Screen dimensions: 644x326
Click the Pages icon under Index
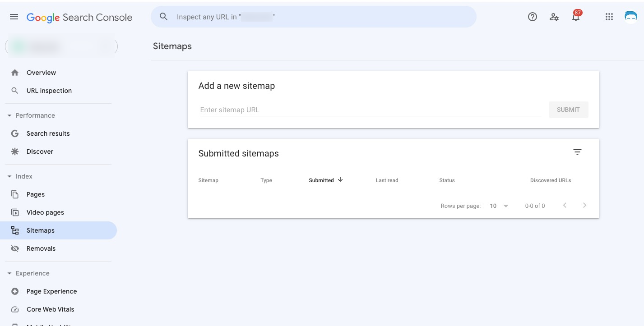click(15, 194)
